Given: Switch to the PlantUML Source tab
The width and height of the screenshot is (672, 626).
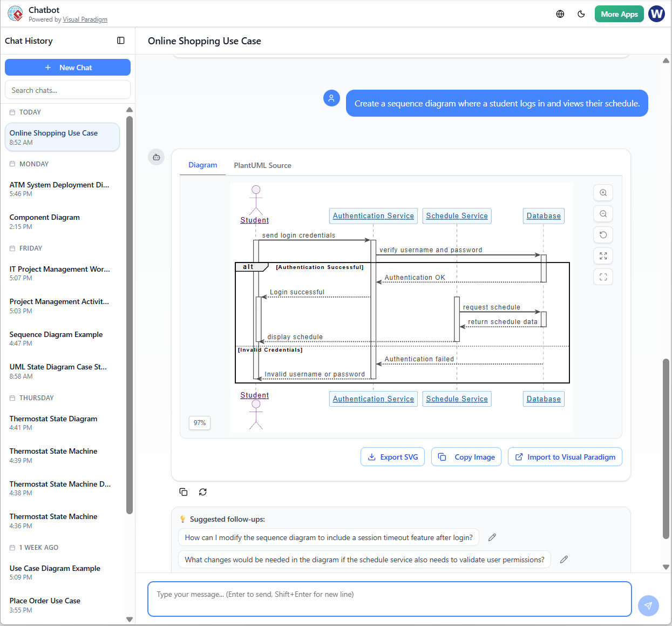Looking at the screenshot, I should tap(262, 165).
